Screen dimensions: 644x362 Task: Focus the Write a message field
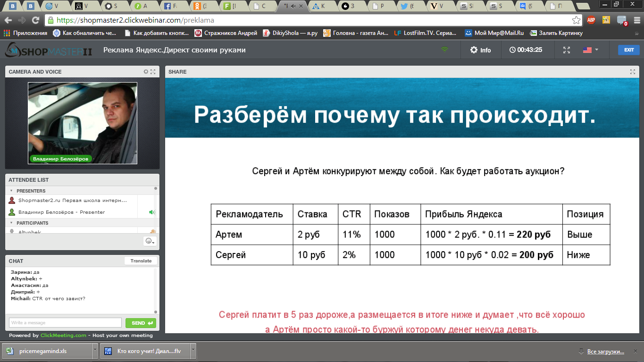click(65, 323)
